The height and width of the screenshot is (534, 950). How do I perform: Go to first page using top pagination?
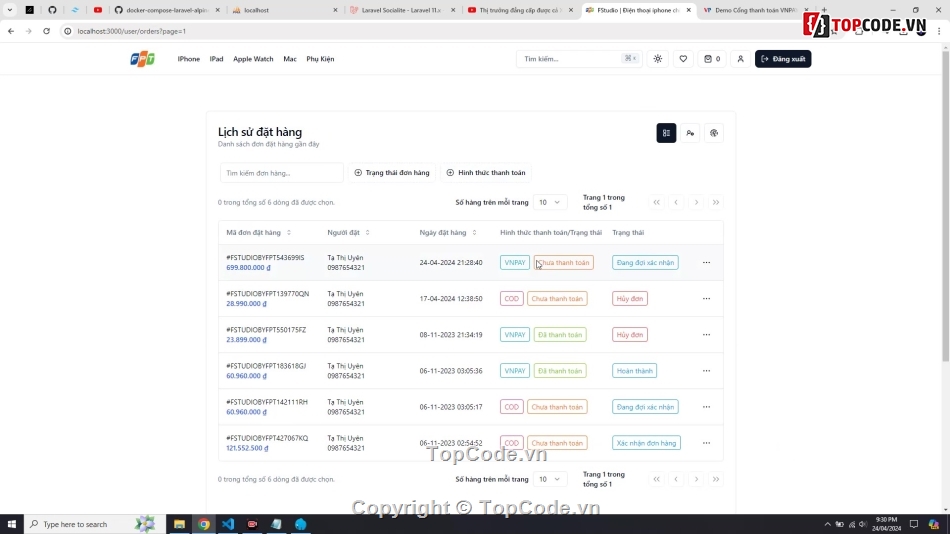click(656, 202)
